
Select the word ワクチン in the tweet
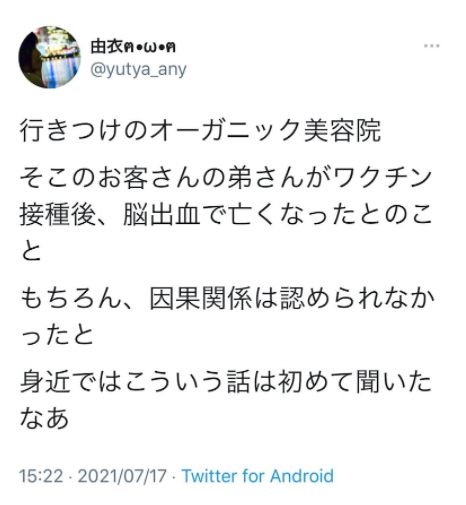point(382,178)
